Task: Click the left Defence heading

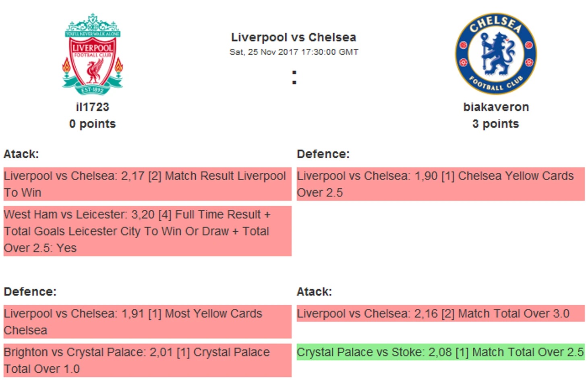Action: [30, 292]
